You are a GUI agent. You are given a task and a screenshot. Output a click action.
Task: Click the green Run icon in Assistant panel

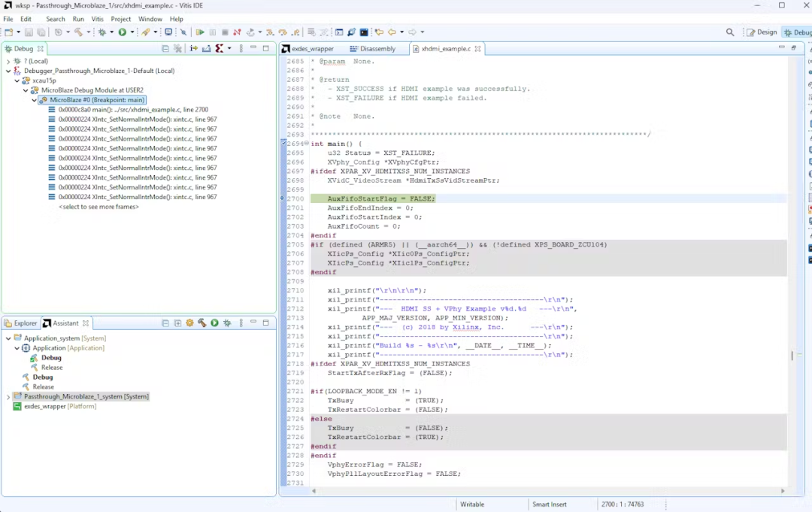214,323
